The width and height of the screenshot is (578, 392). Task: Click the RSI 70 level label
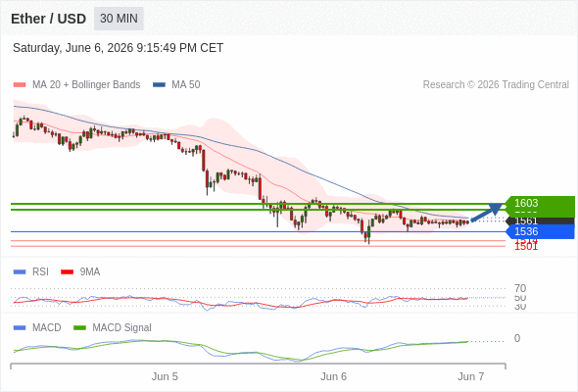click(x=520, y=288)
